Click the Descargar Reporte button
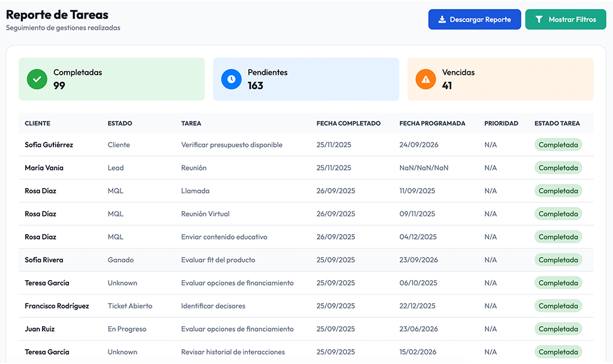Image resolution: width=613 pixels, height=364 pixels. pyautogui.click(x=475, y=19)
